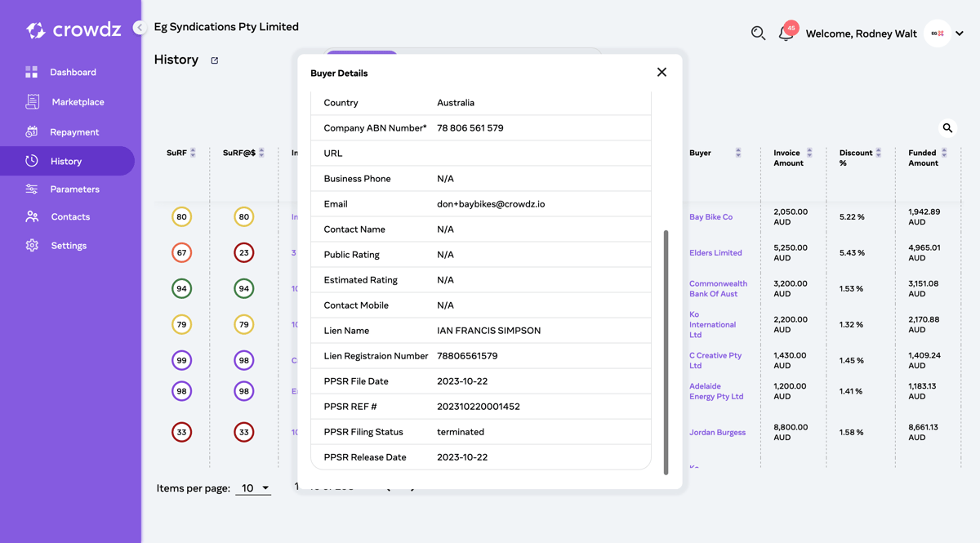Go to Parameters in sidebar

click(x=74, y=189)
